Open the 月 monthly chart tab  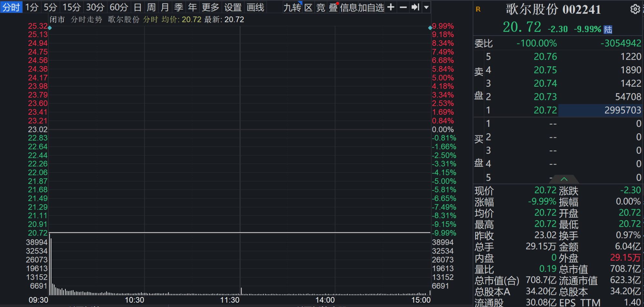pos(165,7)
